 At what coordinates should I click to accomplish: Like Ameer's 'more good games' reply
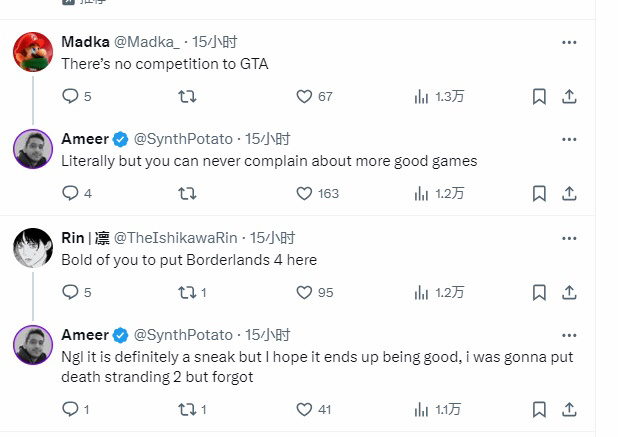(x=305, y=193)
